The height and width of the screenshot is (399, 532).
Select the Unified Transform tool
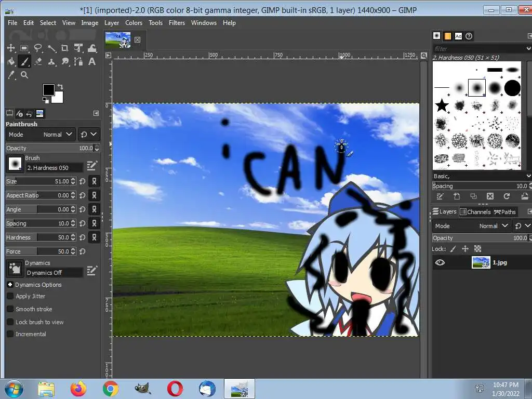click(x=79, y=48)
